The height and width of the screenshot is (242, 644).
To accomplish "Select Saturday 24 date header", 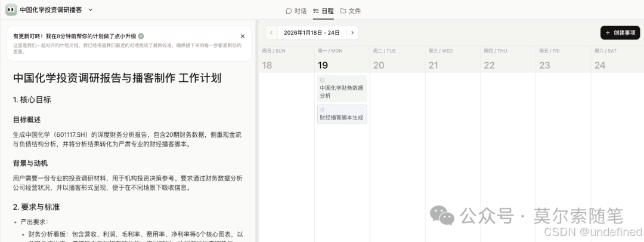I will 617,59.
